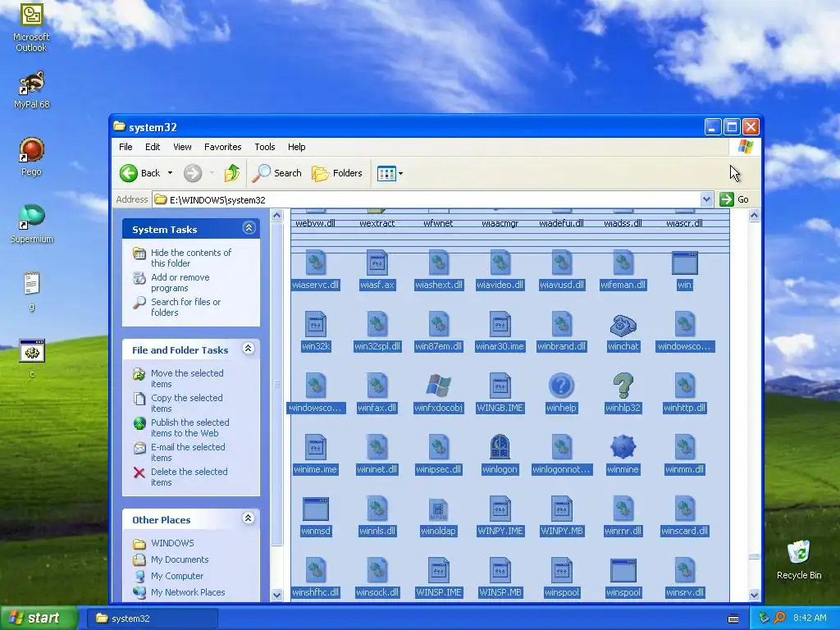This screenshot has height=630, width=840.
Task: Select the wiaservc.dll file icon
Action: (x=316, y=262)
